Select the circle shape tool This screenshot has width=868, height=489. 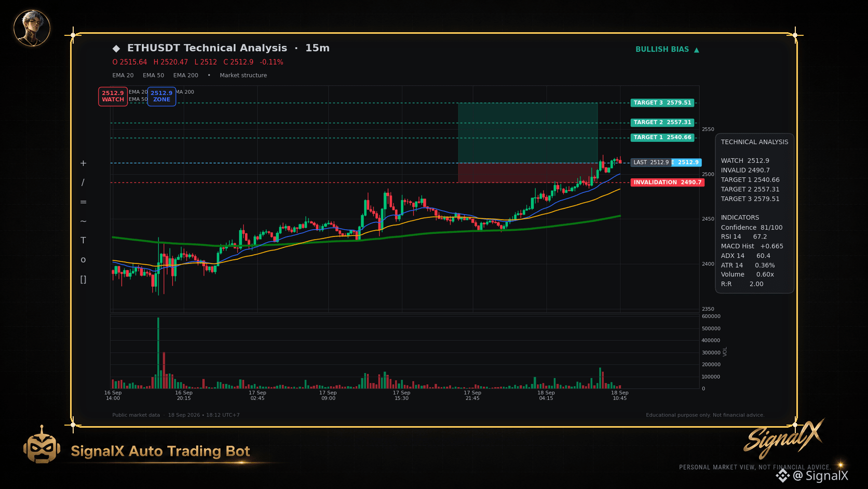tap(83, 260)
